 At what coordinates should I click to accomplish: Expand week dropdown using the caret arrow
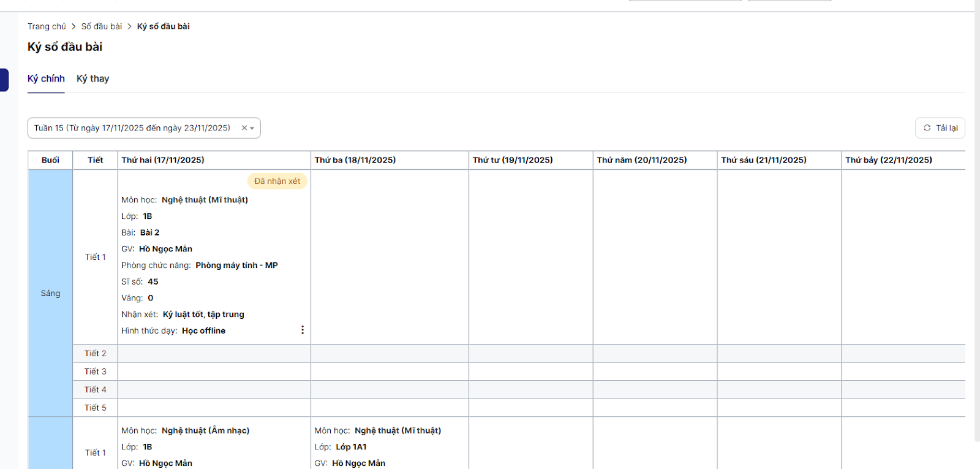(252, 129)
